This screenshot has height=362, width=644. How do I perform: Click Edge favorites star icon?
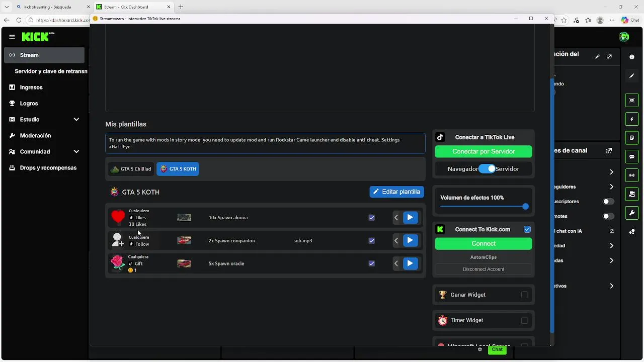[x=564, y=20]
